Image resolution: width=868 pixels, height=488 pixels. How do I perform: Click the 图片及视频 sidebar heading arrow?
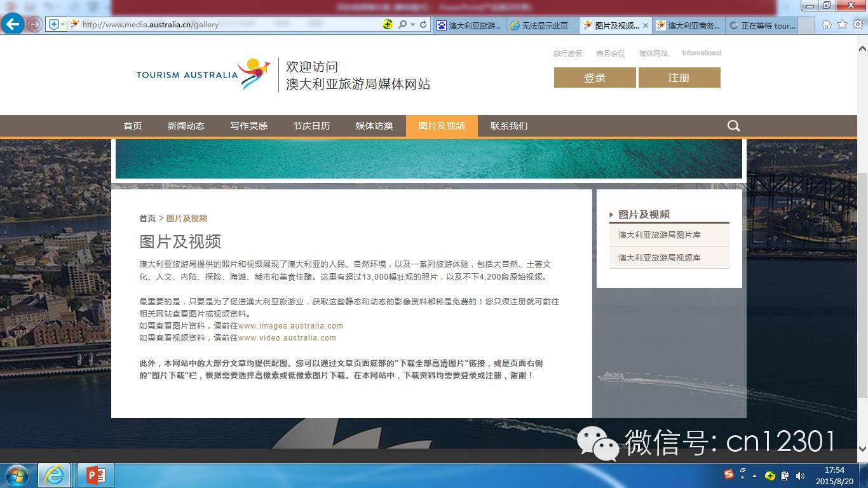[611, 215]
